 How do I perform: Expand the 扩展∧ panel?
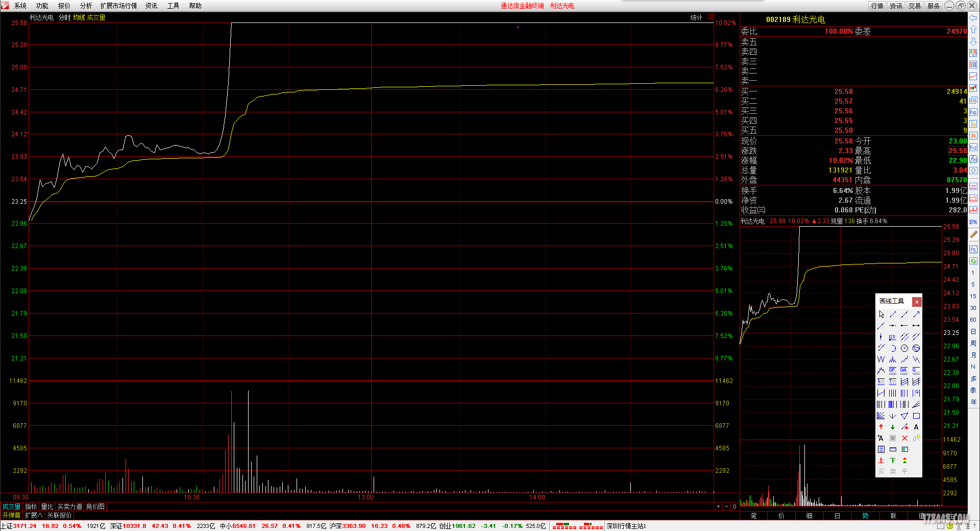pyautogui.click(x=34, y=515)
